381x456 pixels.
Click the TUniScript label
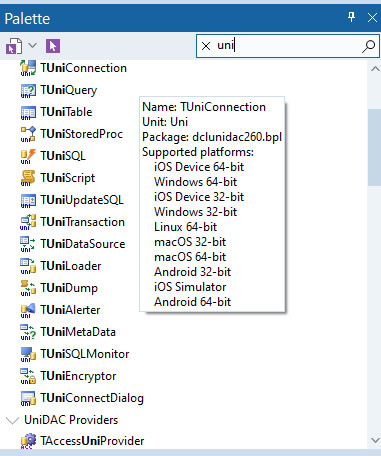coord(68,178)
